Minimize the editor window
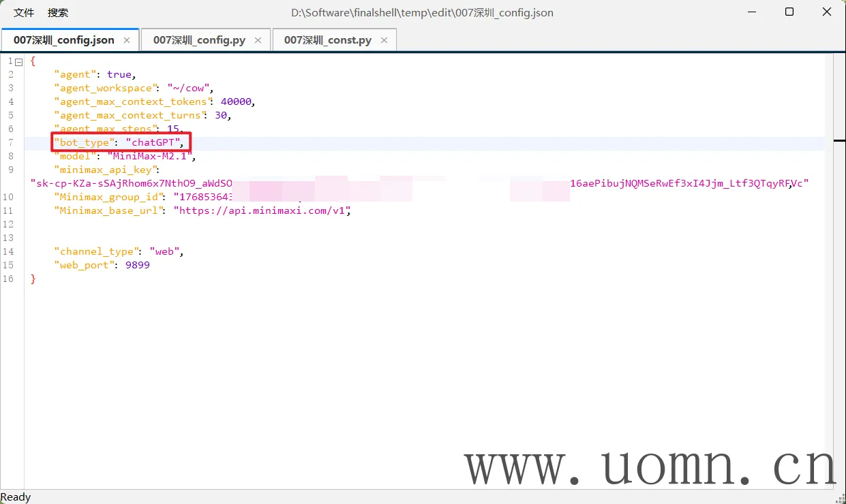 (752, 12)
